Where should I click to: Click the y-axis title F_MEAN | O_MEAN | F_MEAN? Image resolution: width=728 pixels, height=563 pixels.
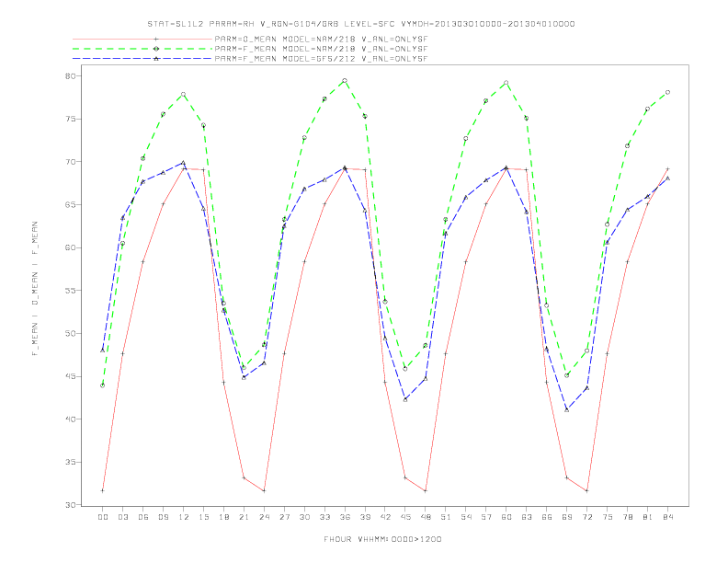(x=35, y=289)
